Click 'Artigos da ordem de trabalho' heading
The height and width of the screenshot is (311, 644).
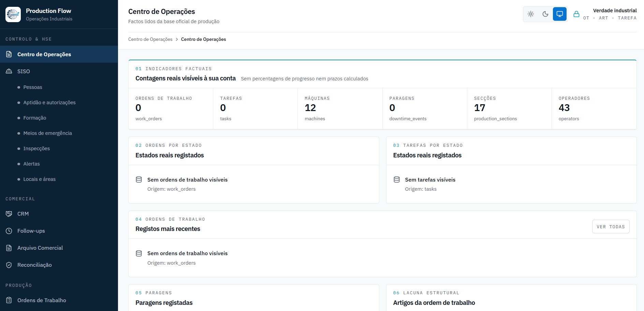(x=434, y=303)
